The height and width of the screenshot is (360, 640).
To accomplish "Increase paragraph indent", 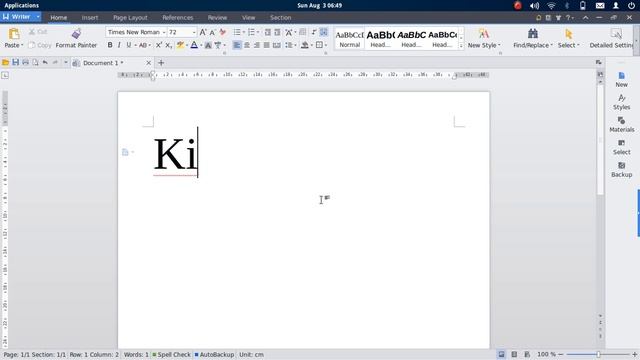I will click(x=278, y=32).
